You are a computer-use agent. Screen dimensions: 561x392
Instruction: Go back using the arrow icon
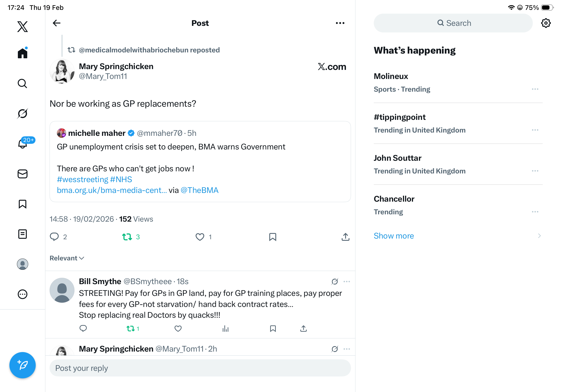(56, 23)
